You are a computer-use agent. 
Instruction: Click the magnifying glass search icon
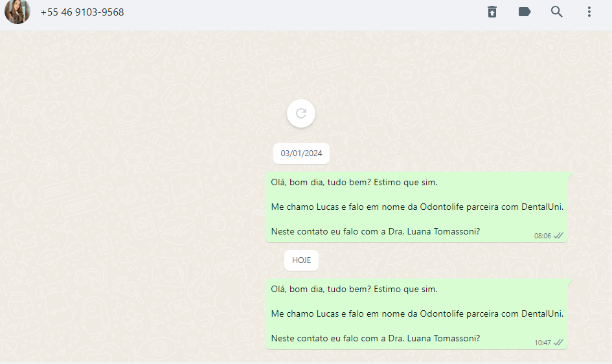click(x=556, y=12)
